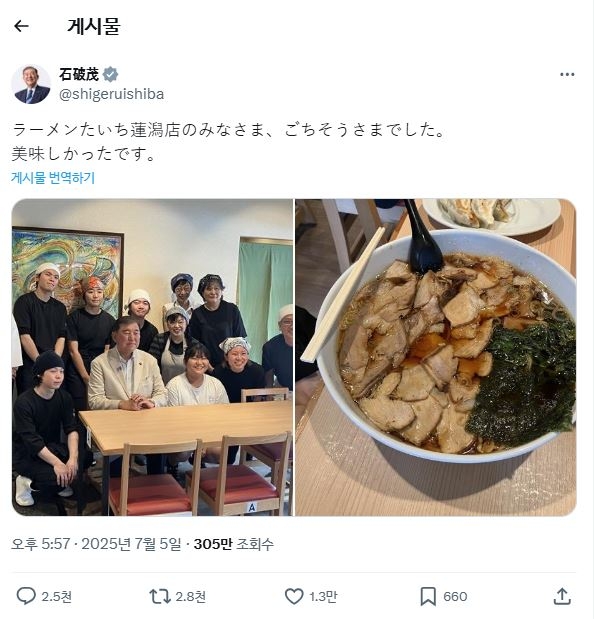Click the 게시물 page title

coord(94,26)
